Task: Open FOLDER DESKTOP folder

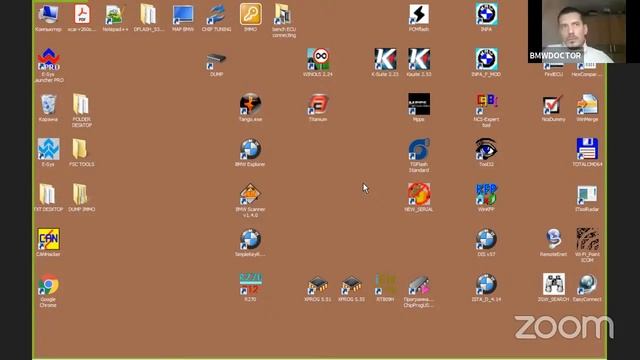Action: click(81, 104)
